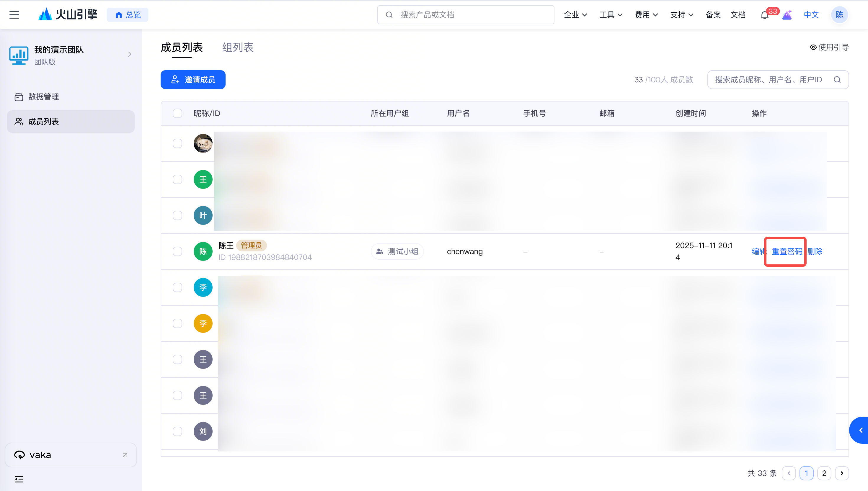Go to previous page arrow
This screenshot has width=868, height=491.
(x=789, y=474)
